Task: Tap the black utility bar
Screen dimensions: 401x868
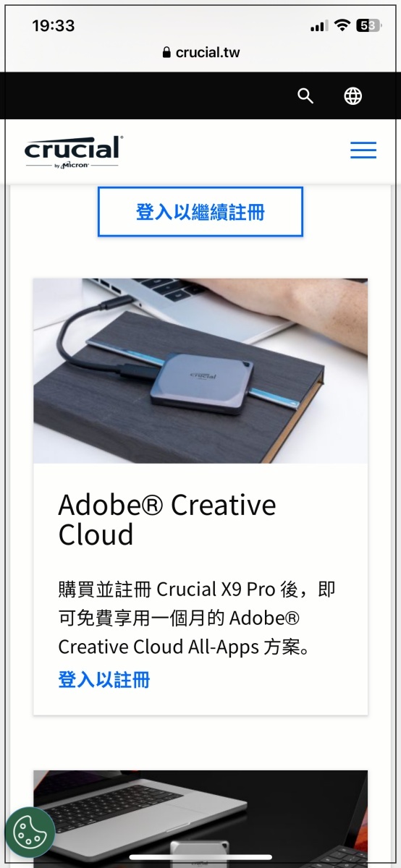Action: [x=200, y=95]
